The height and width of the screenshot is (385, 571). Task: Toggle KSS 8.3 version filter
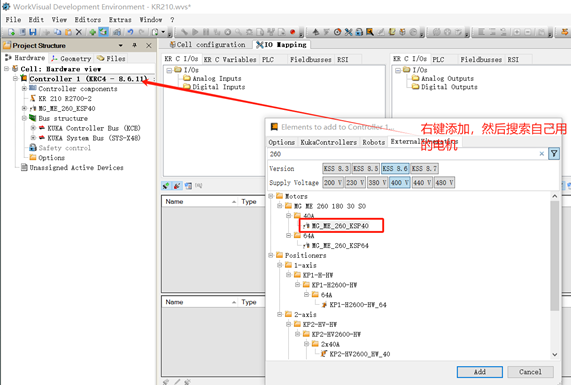click(336, 168)
